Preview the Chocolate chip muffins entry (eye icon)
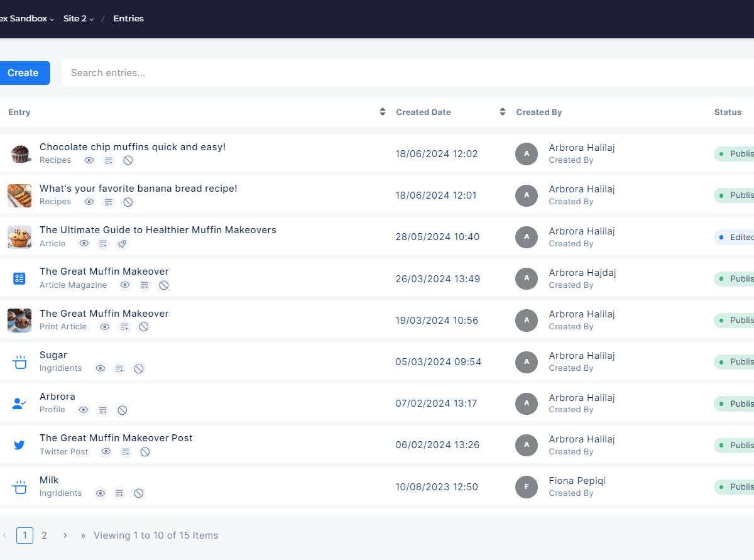Viewport: 754px width, 560px height. coord(89,160)
